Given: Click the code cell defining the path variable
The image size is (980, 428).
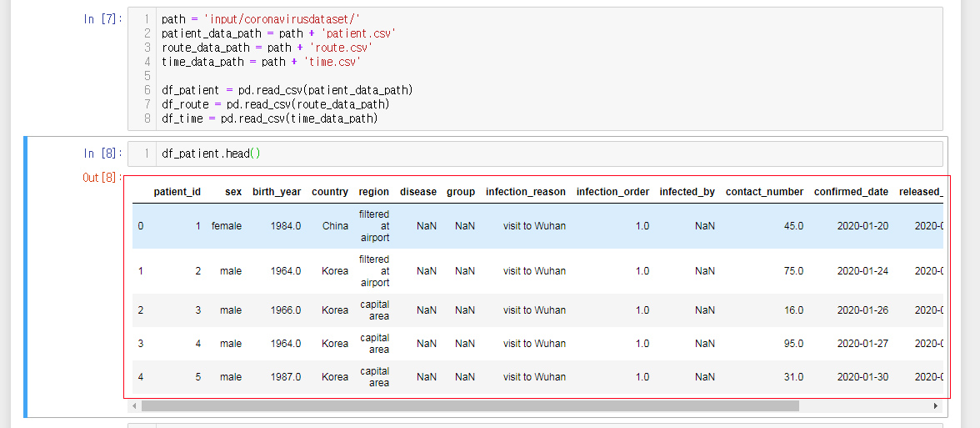Looking at the screenshot, I should click(535, 68).
